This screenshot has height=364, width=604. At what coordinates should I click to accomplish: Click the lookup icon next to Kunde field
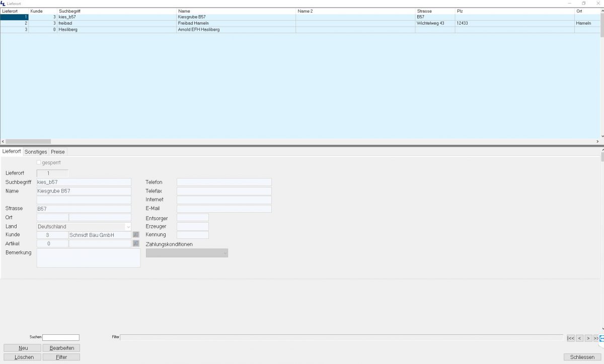click(135, 235)
